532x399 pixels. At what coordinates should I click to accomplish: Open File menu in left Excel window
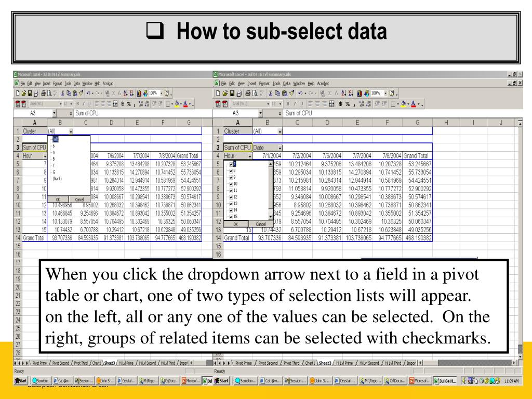click(x=23, y=84)
